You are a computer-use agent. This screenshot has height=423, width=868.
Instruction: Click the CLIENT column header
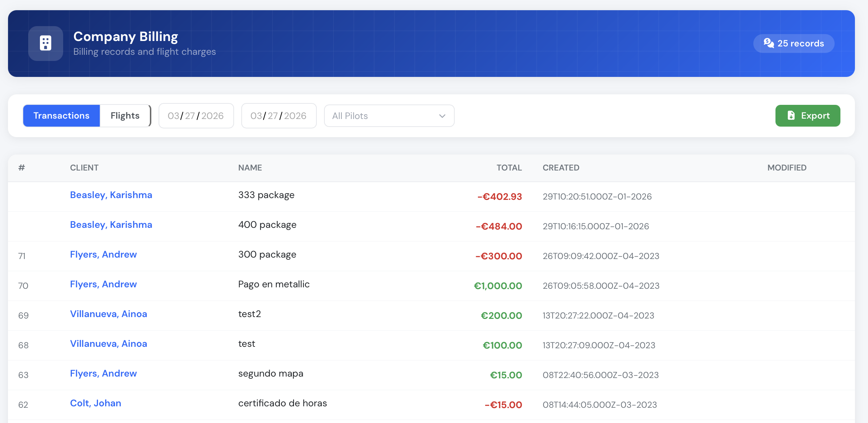84,168
